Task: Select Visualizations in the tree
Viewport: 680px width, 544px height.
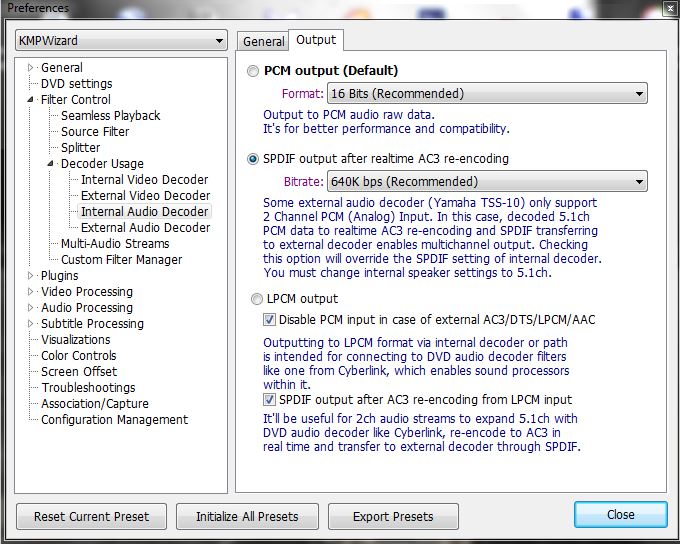Action: pos(75,340)
